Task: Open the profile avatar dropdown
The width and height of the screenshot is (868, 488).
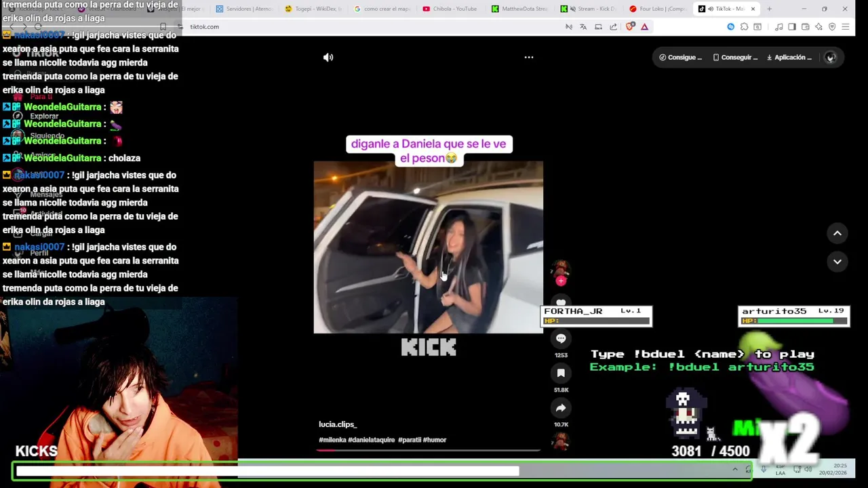Action: coord(830,58)
